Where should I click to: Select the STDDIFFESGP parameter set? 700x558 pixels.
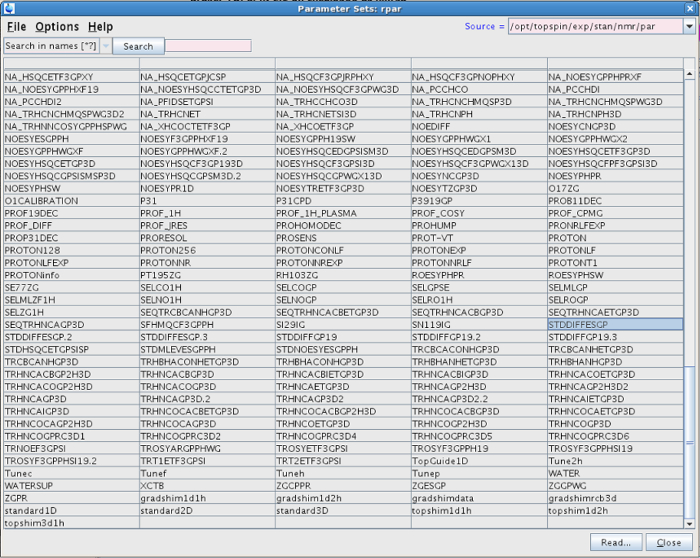click(x=615, y=325)
